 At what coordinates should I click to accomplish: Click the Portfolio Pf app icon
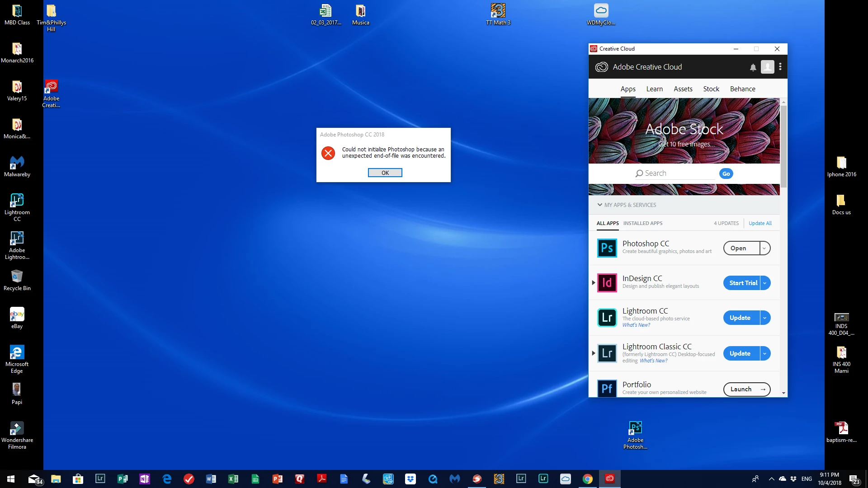607,389
